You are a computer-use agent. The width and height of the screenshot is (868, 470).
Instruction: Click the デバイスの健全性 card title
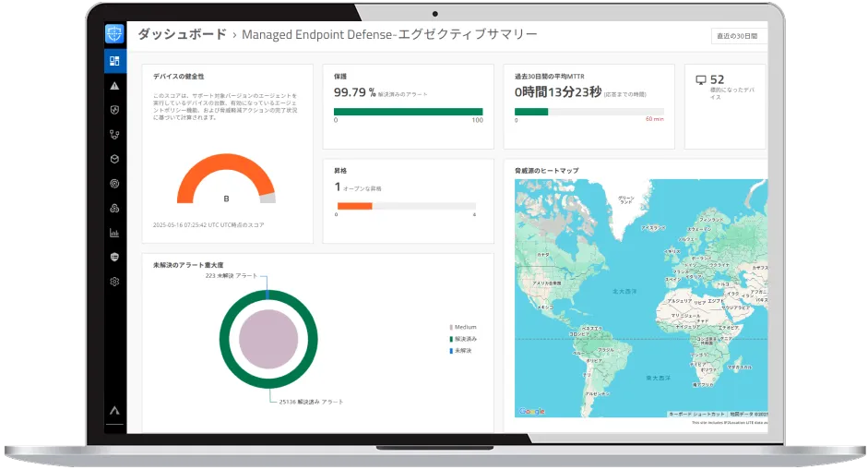point(179,77)
